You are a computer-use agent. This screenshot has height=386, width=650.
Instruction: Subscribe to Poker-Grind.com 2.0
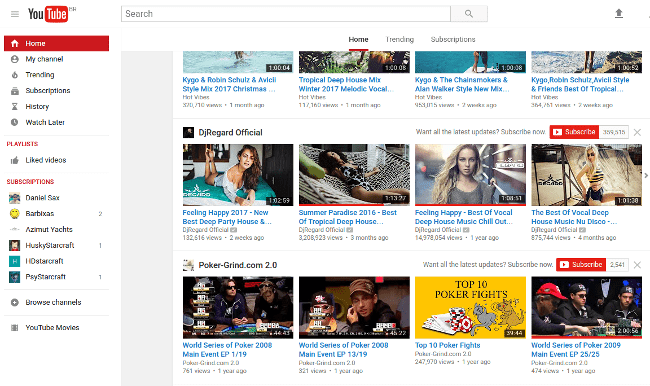click(x=581, y=265)
